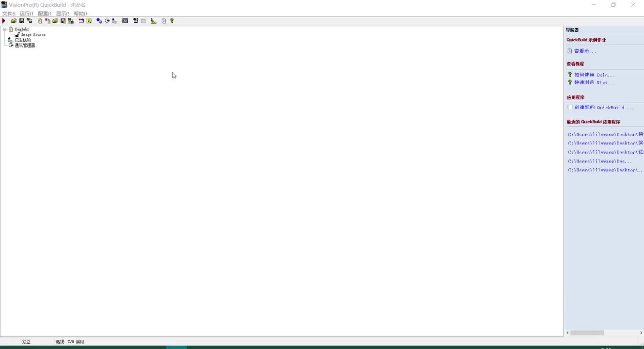Open the last recent file ending Desktop\..
Viewport: 644px width, 349px height.
pos(605,170)
